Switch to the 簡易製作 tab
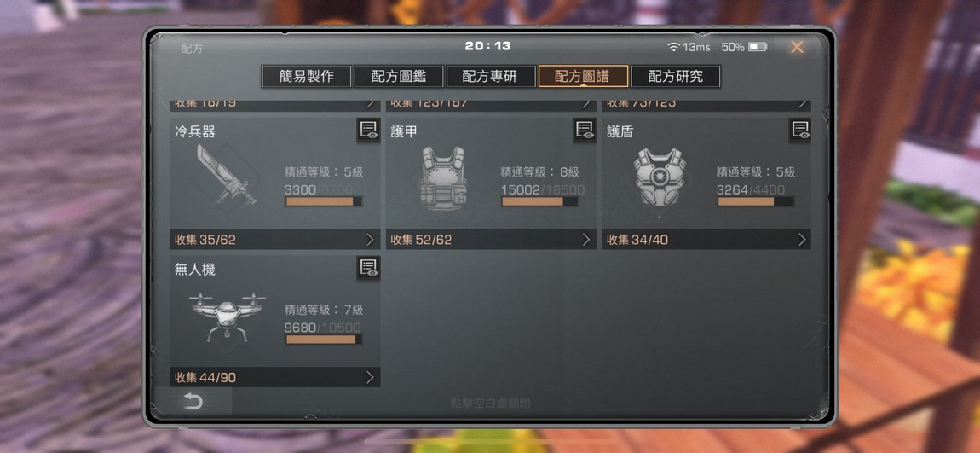This screenshot has height=453, width=980. pos(306,76)
